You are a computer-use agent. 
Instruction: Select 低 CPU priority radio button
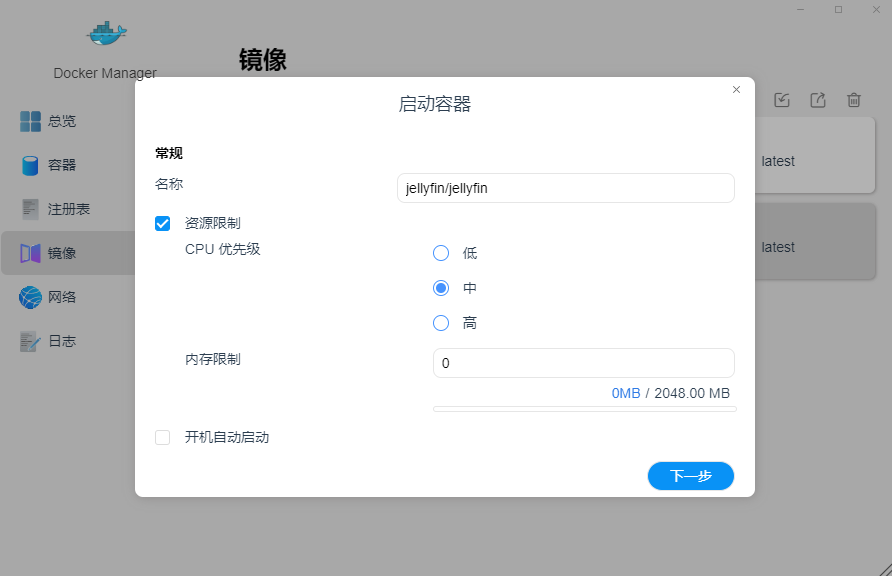click(x=441, y=253)
